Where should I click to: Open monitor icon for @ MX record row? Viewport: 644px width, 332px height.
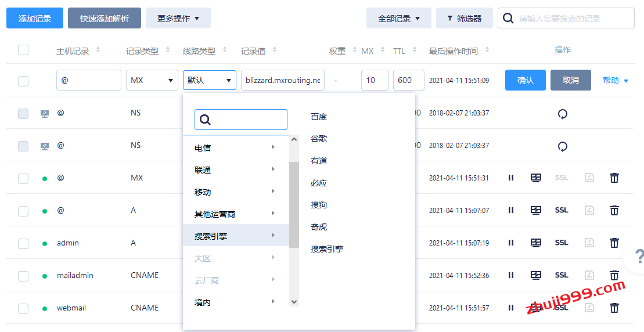536,178
